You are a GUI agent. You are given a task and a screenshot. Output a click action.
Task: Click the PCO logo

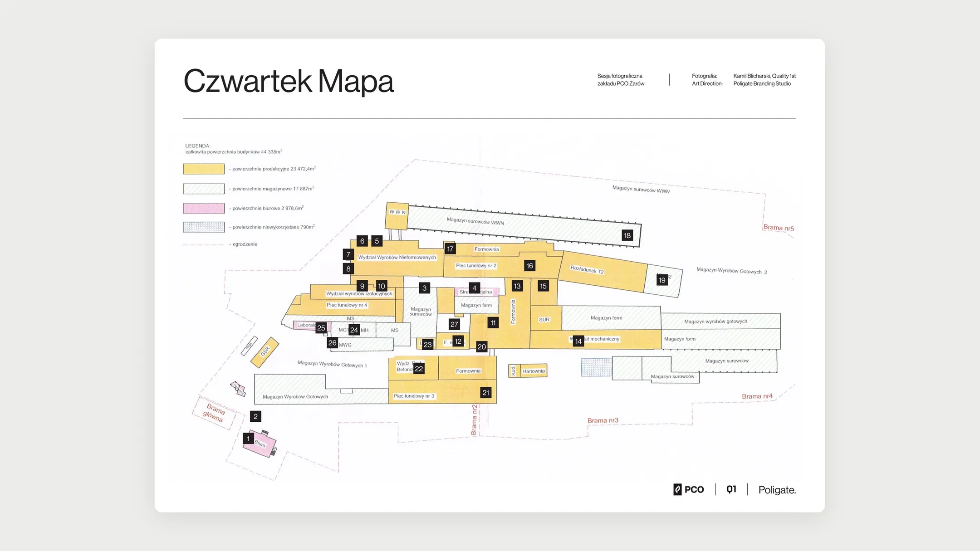pyautogui.click(x=689, y=489)
